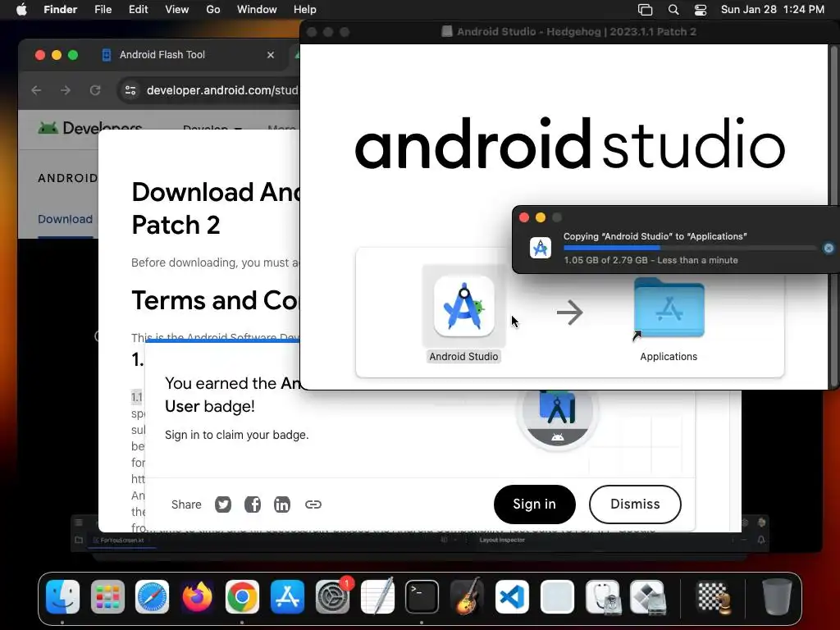Close the Android Flash Tool tab
Image resolution: width=840 pixels, height=630 pixels.
(271, 55)
